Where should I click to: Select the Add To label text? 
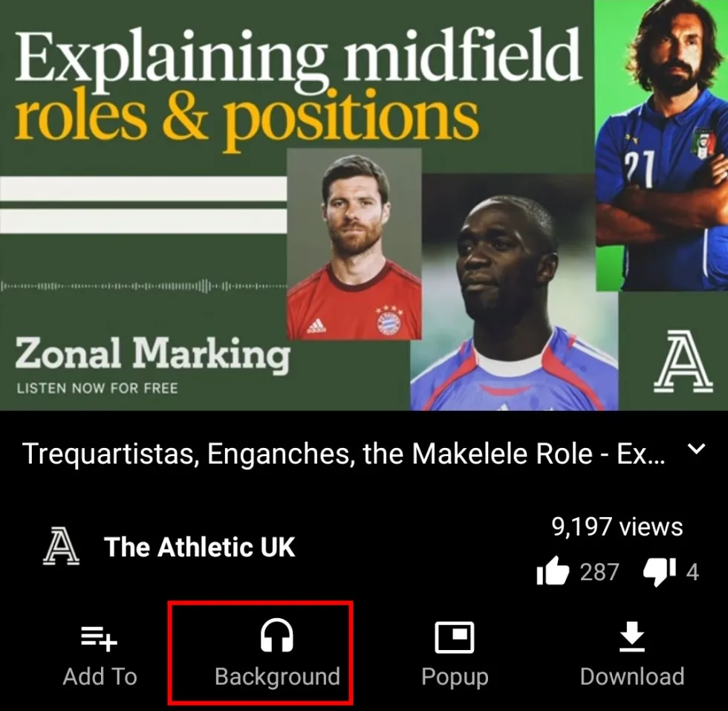coord(100,677)
